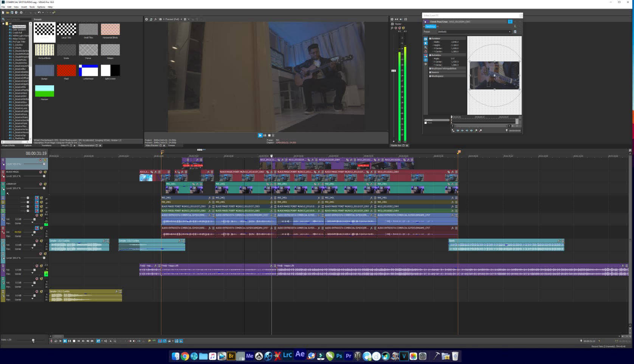The width and height of the screenshot is (634, 364).
Task: Stop the preview window playback
Action: [x=269, y=135]
